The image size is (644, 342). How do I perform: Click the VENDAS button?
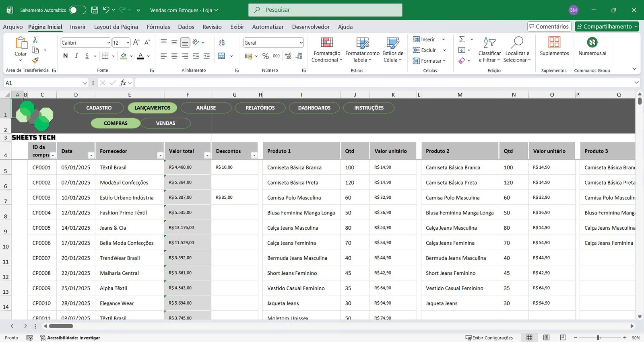(x=165, y=123)
